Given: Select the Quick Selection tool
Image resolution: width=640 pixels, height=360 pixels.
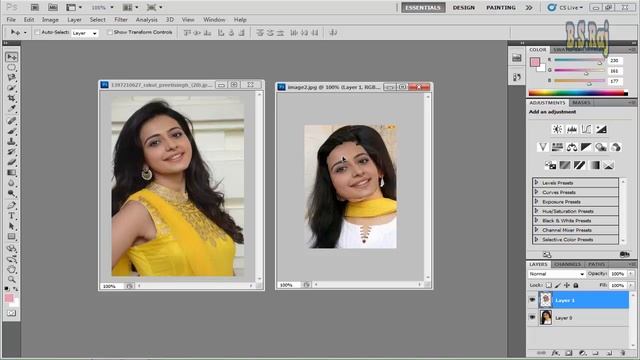Looking at the screenshot, I should (11, 88).
